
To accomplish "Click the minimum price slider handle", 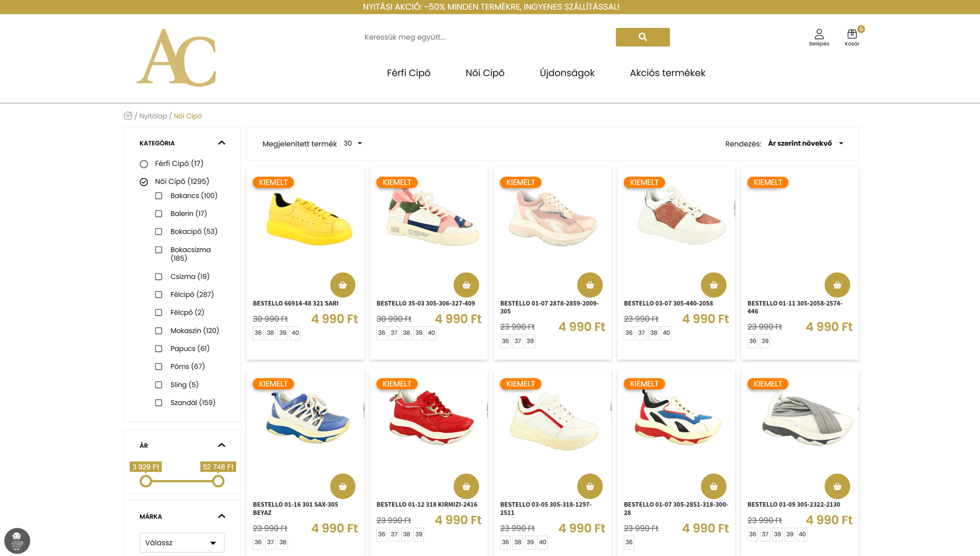I will (146, 481).
